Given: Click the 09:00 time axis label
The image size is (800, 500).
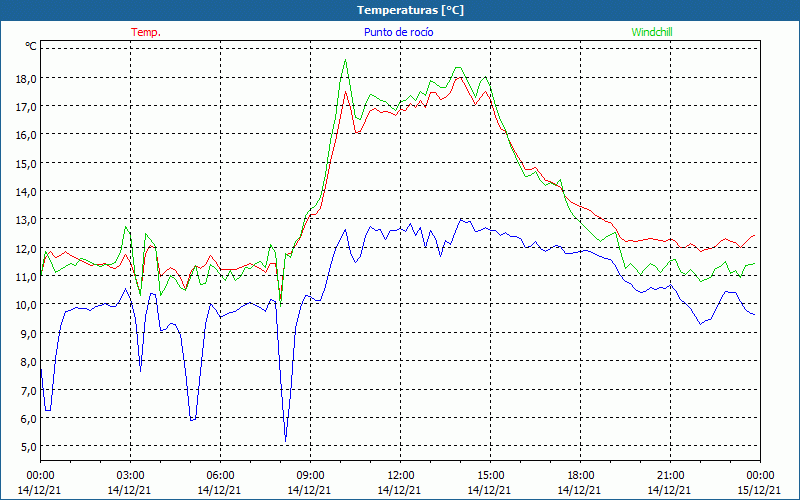Looking at the screenshot, I should click(310, 475).
